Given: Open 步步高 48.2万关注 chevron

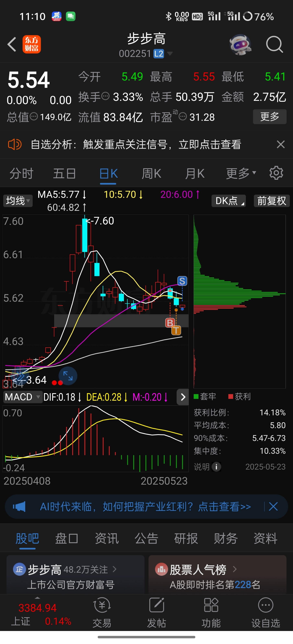Looking at the screenshot, I should click(x=115, y=569).
